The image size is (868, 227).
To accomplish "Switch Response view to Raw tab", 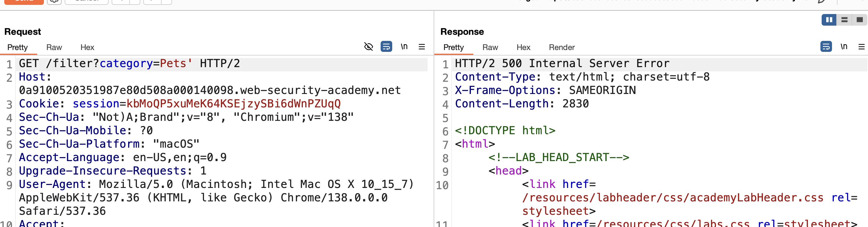I will point(490,47).
